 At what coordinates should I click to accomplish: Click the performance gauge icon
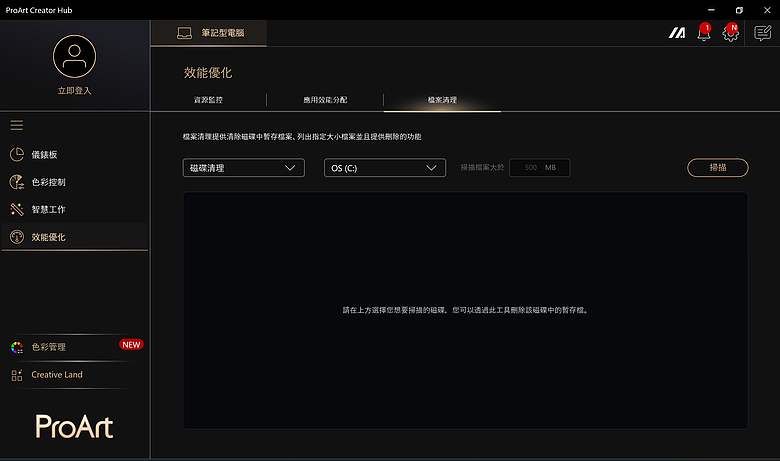click(17, 237)
